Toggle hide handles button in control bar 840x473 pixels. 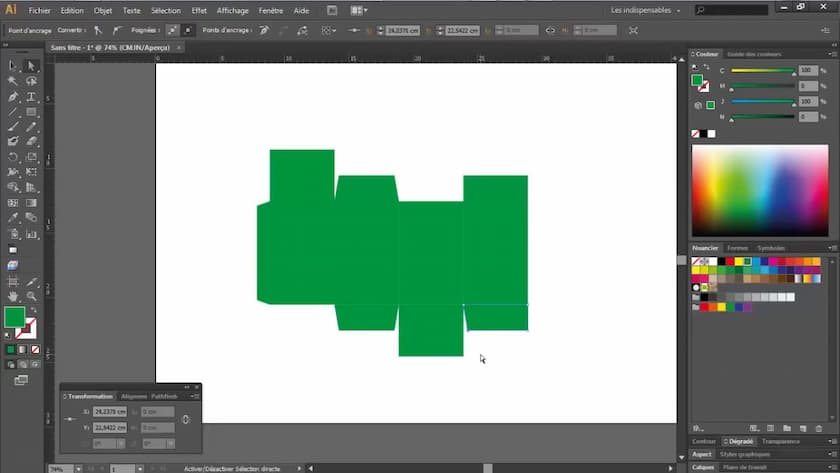[188, 31]
